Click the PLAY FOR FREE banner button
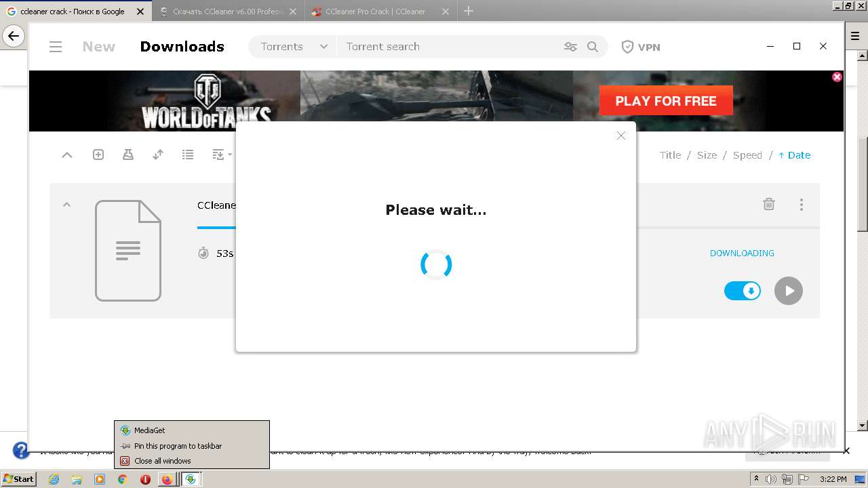The width and height of the screenshot is (868, 488). pos(666,101)
